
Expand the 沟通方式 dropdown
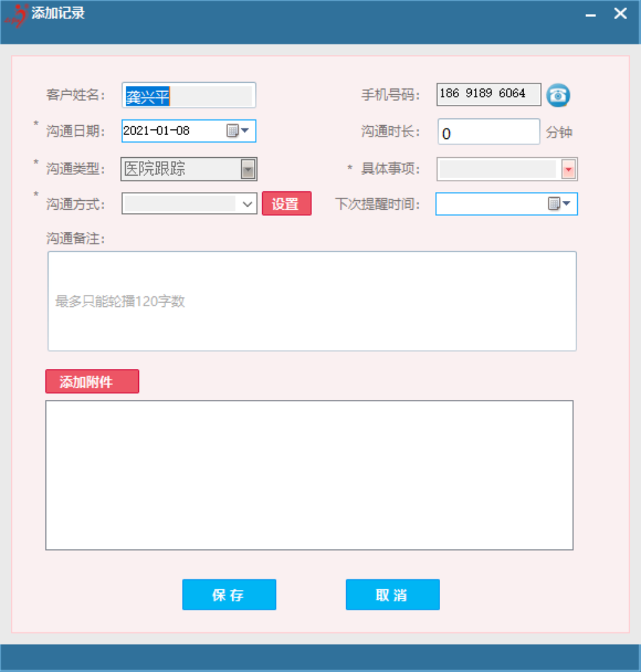[x=247, y=204]
